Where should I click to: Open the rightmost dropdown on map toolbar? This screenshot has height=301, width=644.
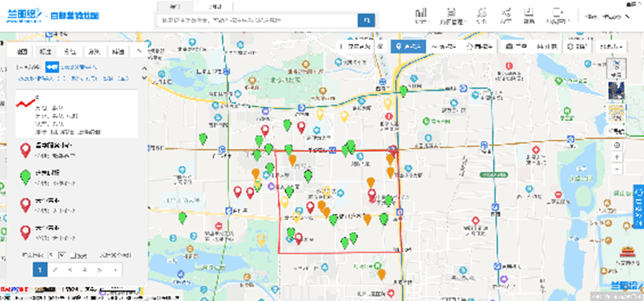(612, 47)
